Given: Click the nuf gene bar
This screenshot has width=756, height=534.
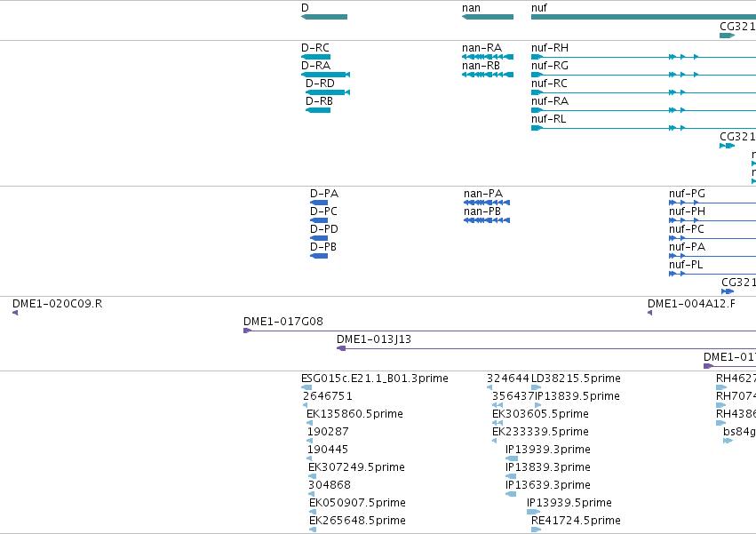Looking at the screenshot, I should tap(643, 17).
